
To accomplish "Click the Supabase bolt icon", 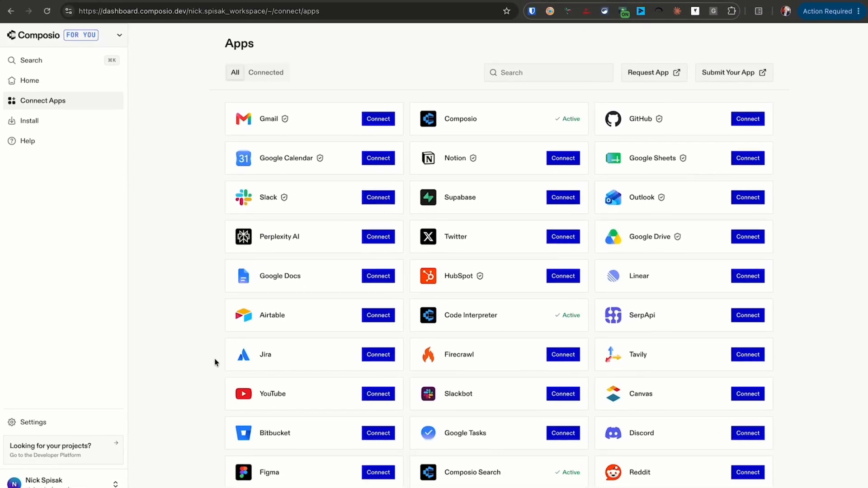I will pyautogui.click(x=428, y=197).
